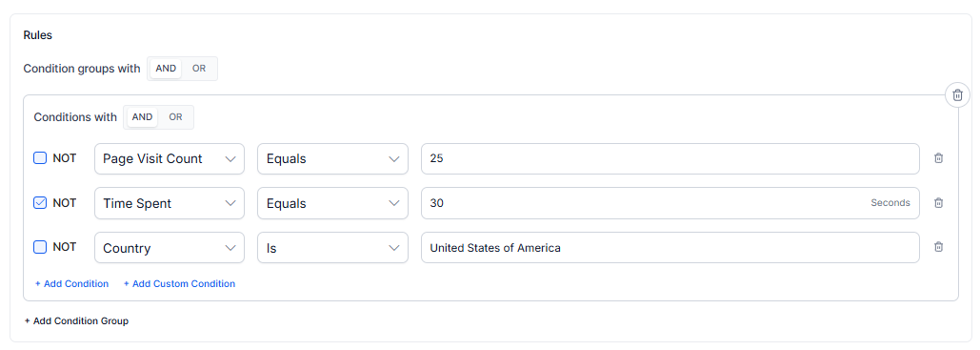The image size is (980, 350).
Task: Expand the Equals operator for Page Visit Count
Action: click(332, 159)
